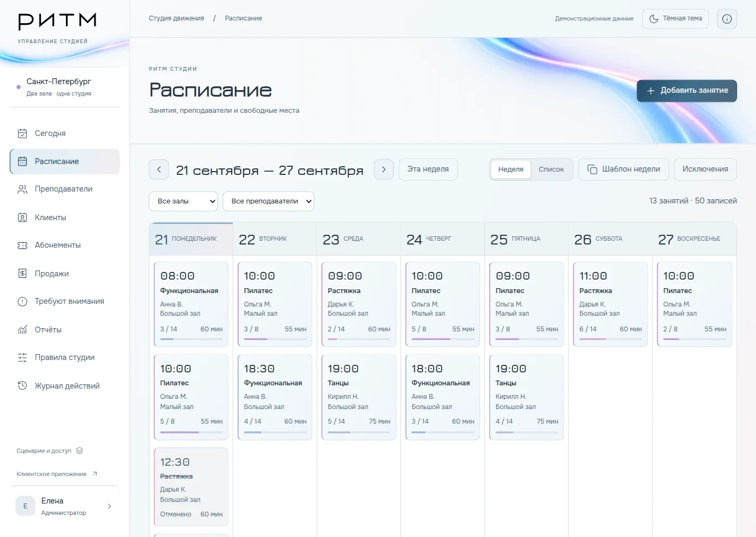Click the moon icon for dark theme
756x537 pixels.
point(653,19)
